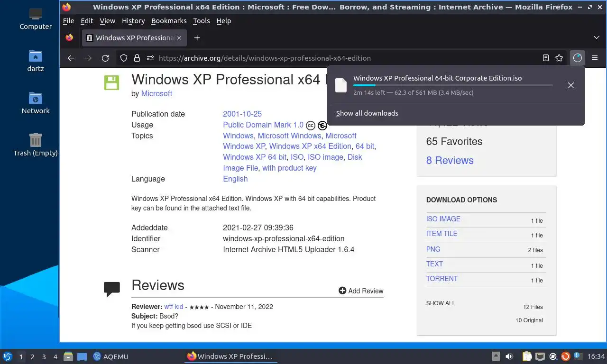Reload the archive.org page
The image size is (607, 364).
tap(105, 58)
